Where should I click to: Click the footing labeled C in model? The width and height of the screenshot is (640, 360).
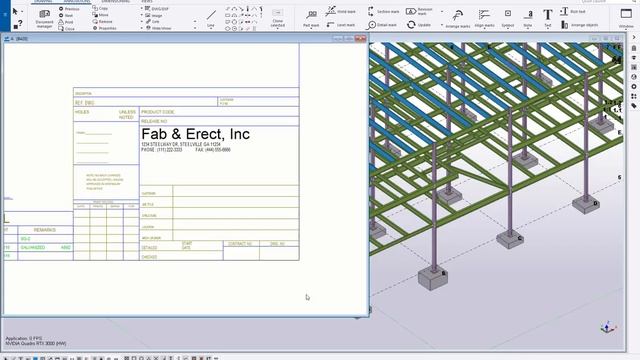(509, 240)
